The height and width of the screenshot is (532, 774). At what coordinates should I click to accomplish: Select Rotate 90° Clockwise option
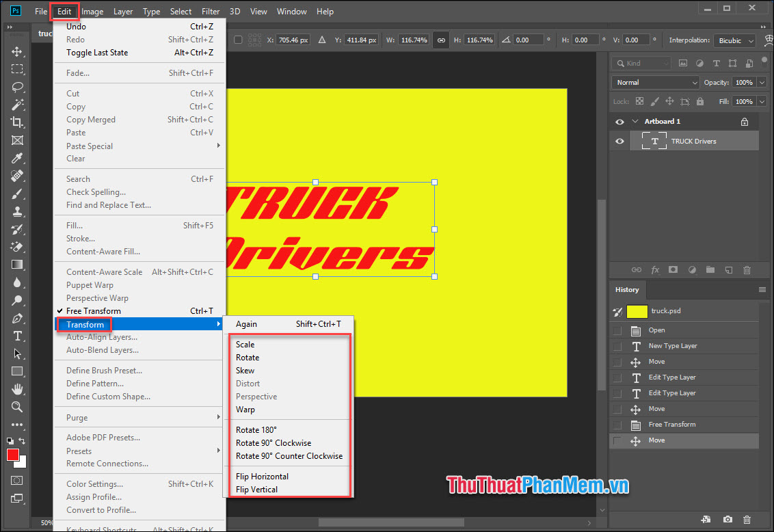(x=273, y=442)
